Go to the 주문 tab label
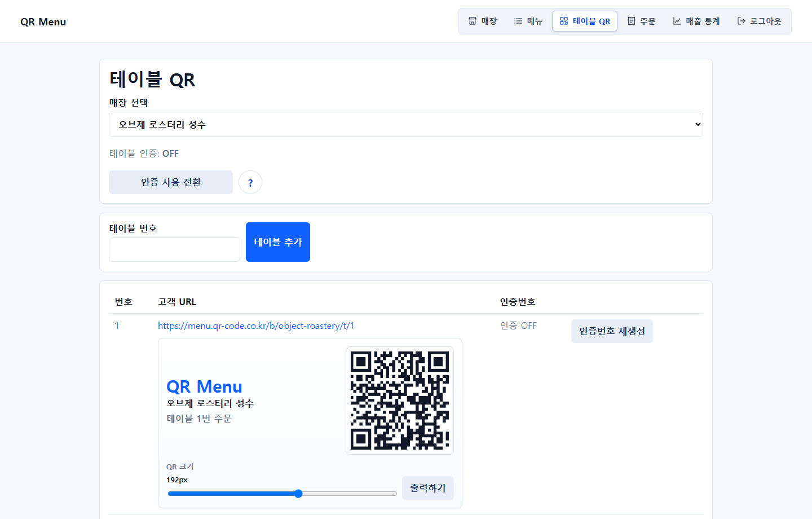The height and width of the screenshot is (519, 812). click(x=648, y=21)
